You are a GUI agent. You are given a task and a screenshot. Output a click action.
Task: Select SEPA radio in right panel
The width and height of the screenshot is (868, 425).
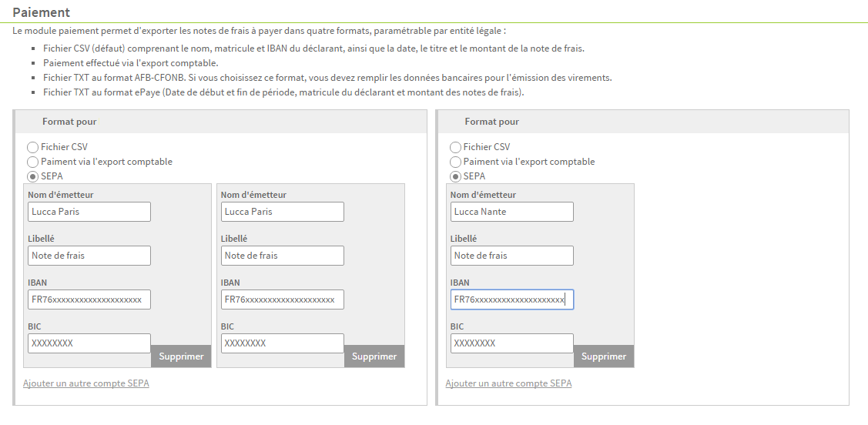pyautogui.click(x=455, y=176)
